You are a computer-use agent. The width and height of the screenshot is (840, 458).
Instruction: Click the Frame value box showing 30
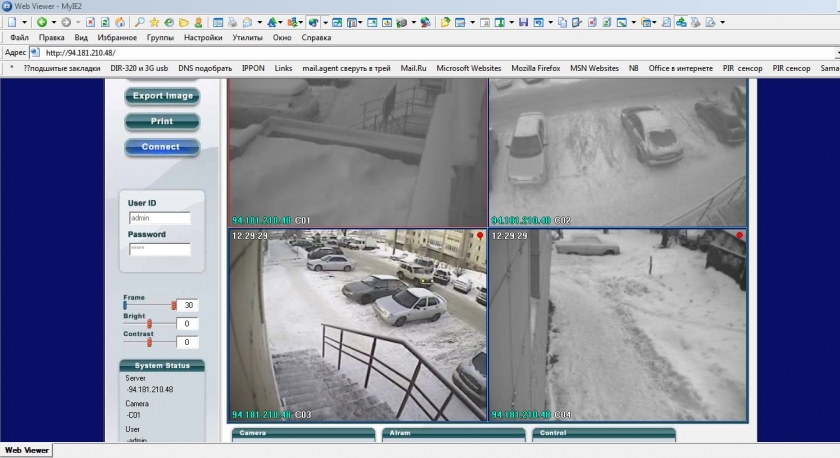coord(187,305)
